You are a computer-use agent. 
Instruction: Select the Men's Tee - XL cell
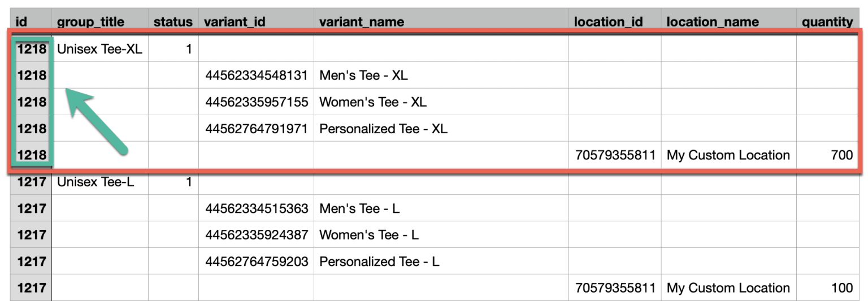[363, 75]
